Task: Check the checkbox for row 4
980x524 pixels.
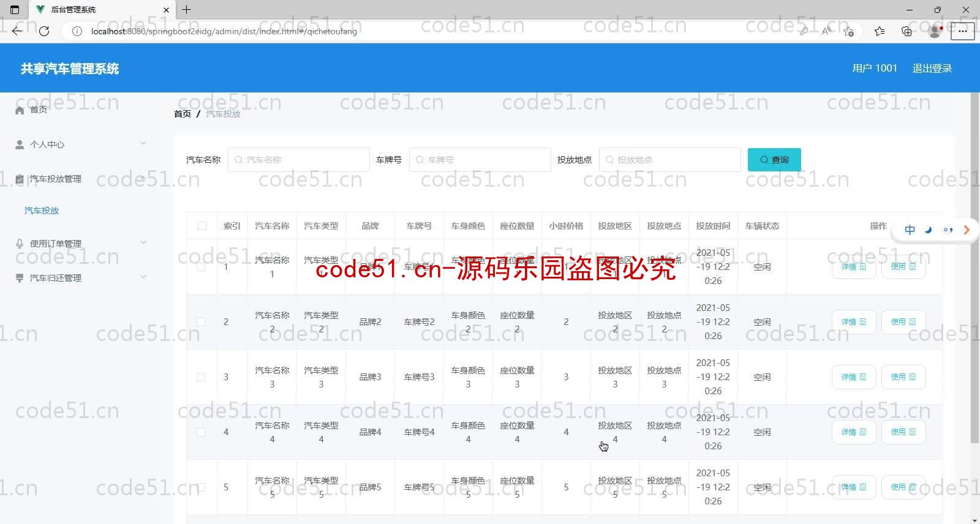Action: click(201, 432)
